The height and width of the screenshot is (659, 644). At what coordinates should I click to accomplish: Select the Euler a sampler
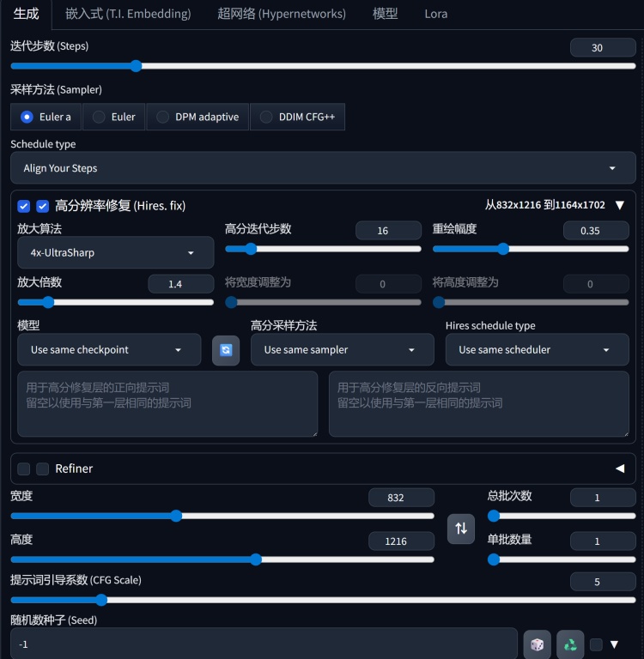(46, 117)
